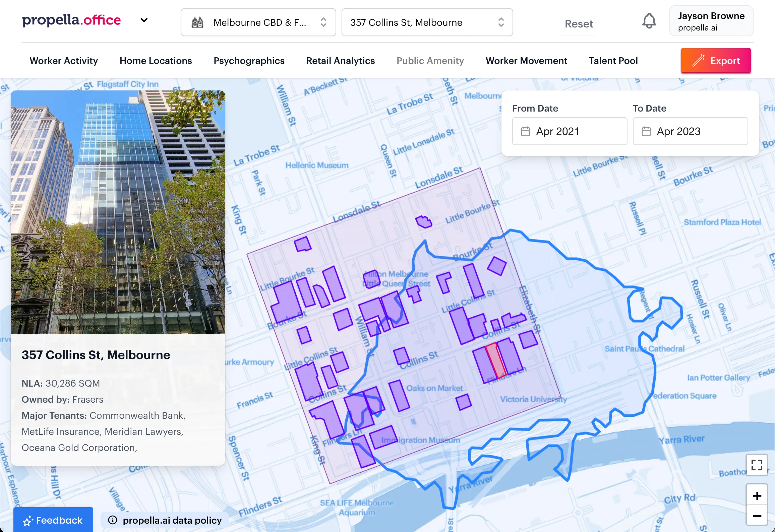This screenshot has height=532, width=775.
Task: Click the To Date label
Action: 649,108
